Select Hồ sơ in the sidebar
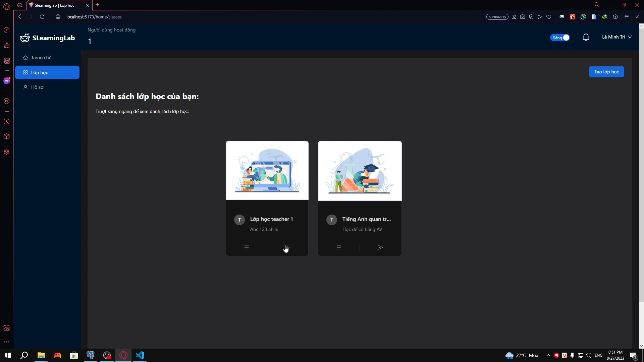The height and width of the screenshot is (362, 644). [37, 87]
